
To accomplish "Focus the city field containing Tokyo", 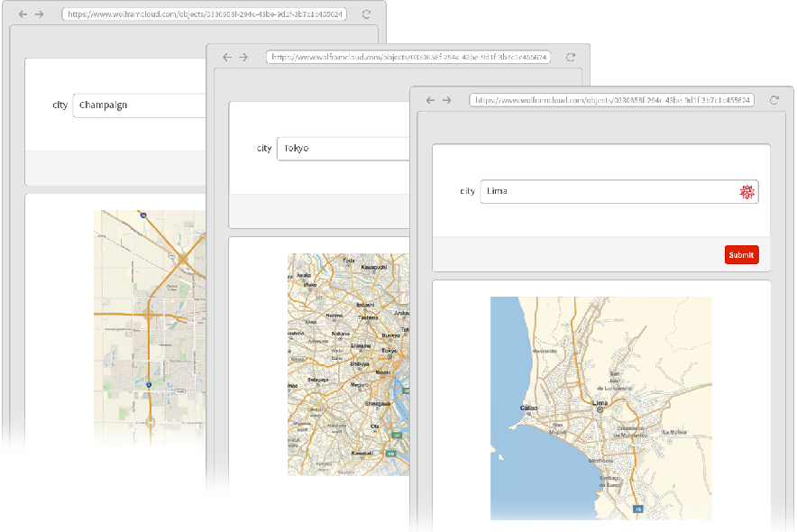I will click(343, 148).
